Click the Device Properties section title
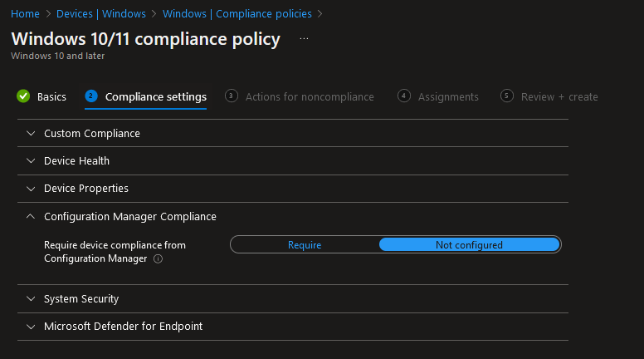The image size is (644, 359). point(86,189)
